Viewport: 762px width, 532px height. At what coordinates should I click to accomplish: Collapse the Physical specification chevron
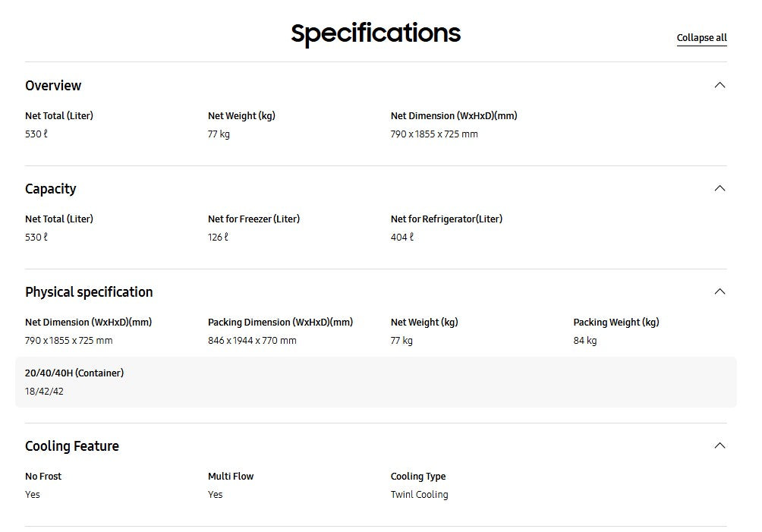tap(719, 291)
